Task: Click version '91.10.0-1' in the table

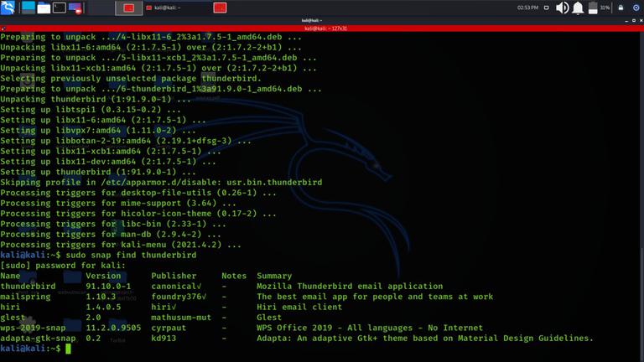Action: (108, 286)
